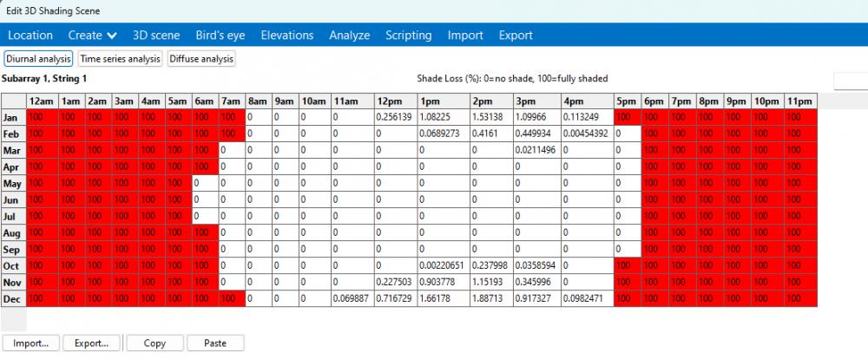868x359 pixels.
Task: Click the cell with value 0.0358594
Action: tap(537, 265)
